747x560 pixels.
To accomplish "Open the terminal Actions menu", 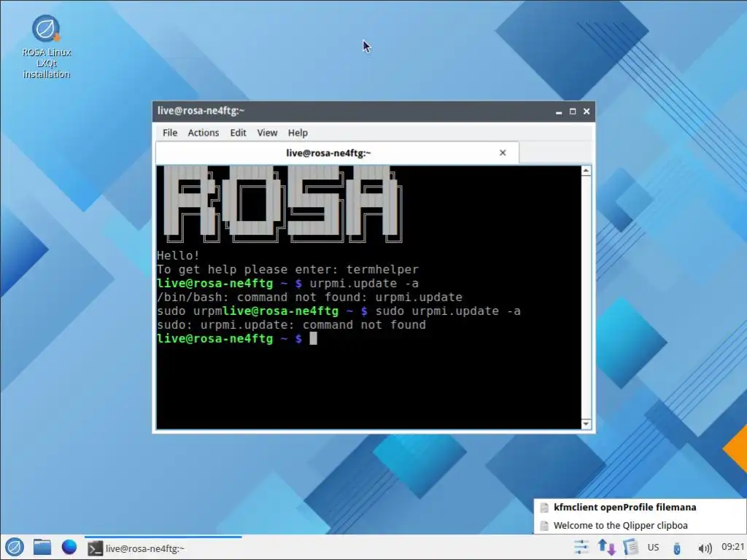I will 204,133.
